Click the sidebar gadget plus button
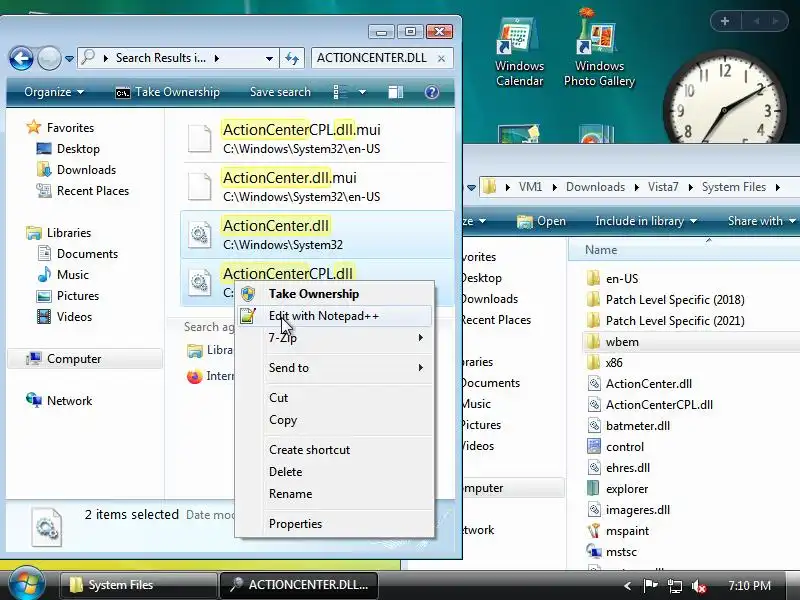Image resolution: width=800 pixels, height=600 pixels. click(x=725, y=21)
